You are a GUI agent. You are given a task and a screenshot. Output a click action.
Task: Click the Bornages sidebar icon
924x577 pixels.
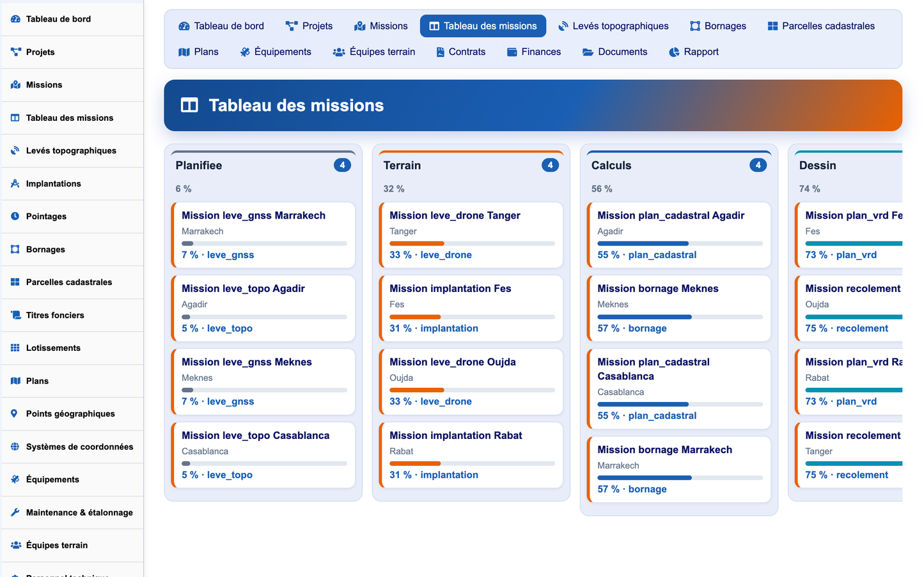click(15, 249)
